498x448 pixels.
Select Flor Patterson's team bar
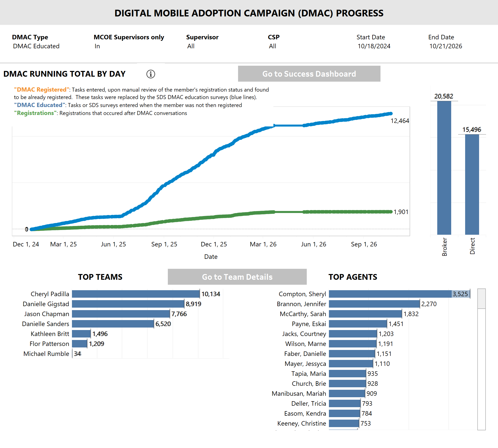pyautogui.click(x=79, y=344)
